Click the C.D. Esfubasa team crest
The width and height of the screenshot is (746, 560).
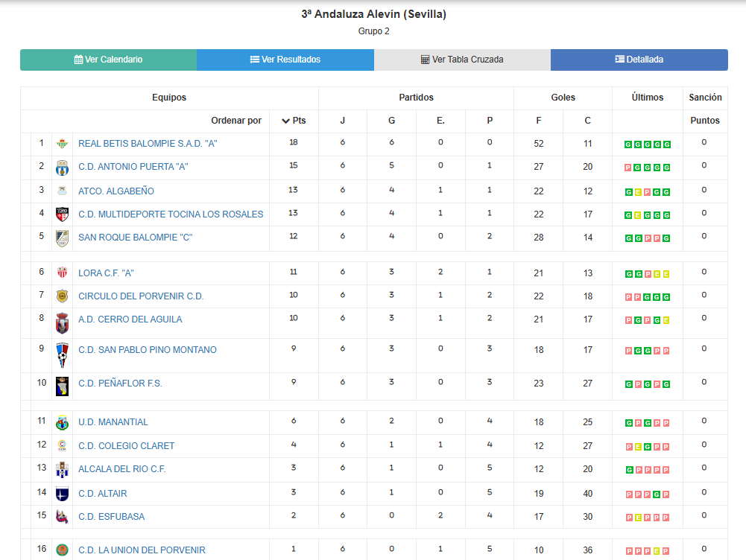[62, 517]
